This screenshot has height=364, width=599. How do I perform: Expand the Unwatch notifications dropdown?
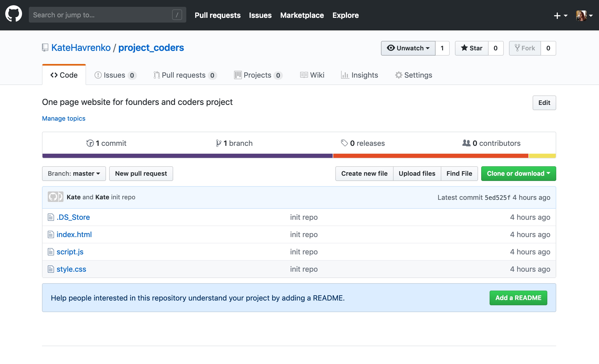pyautogui.click(x=408, y=48)
